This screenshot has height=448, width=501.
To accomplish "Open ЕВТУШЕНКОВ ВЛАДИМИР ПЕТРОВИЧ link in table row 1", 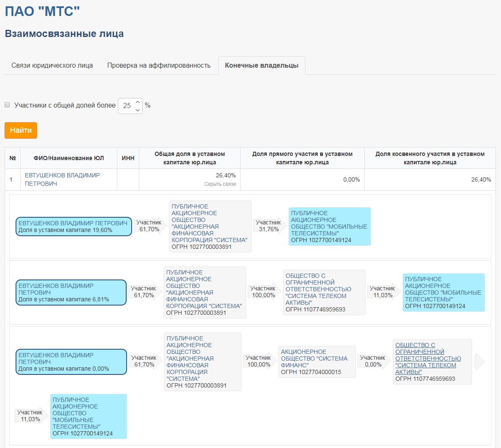I will [x=62, y=179].
